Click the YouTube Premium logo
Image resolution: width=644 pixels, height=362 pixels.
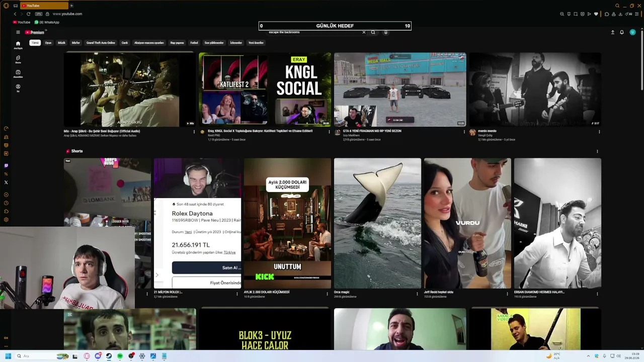click(35, 32)
